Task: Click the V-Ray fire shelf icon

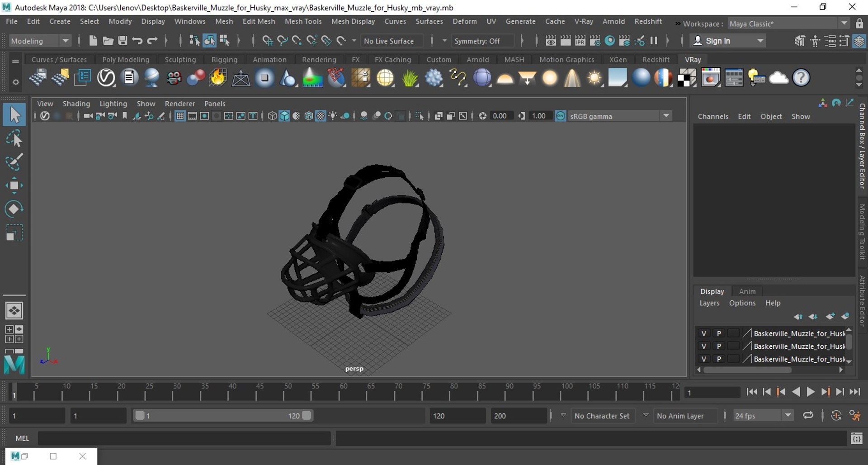Action: tap(217, 78)
